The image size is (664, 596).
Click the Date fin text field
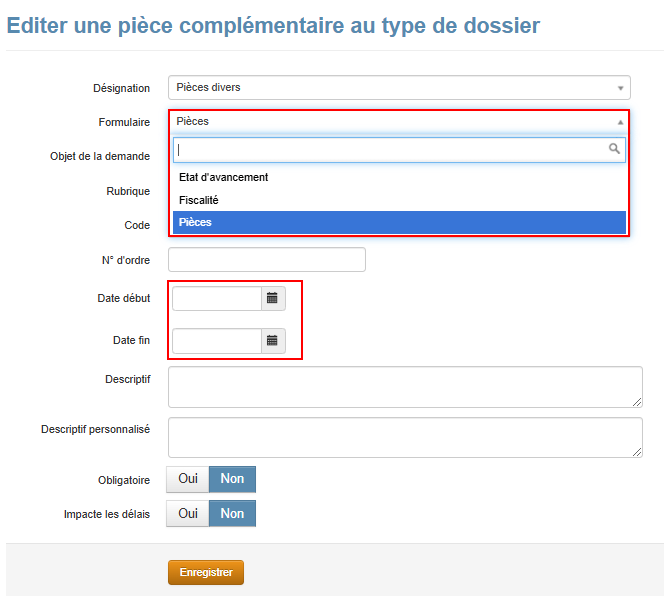[x=217, y=341]
